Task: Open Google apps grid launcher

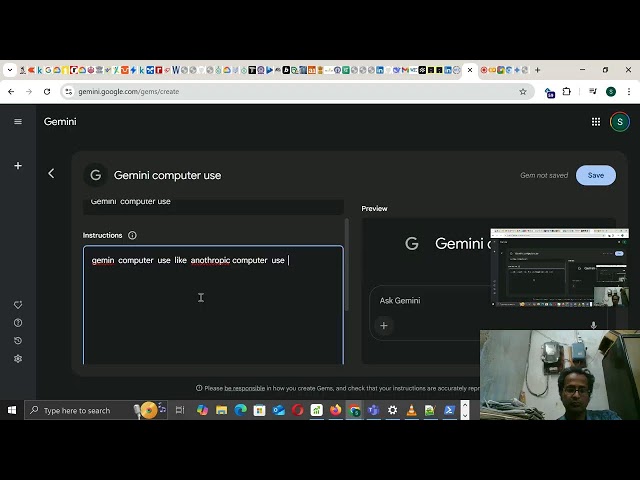Action: pos(596,122)
